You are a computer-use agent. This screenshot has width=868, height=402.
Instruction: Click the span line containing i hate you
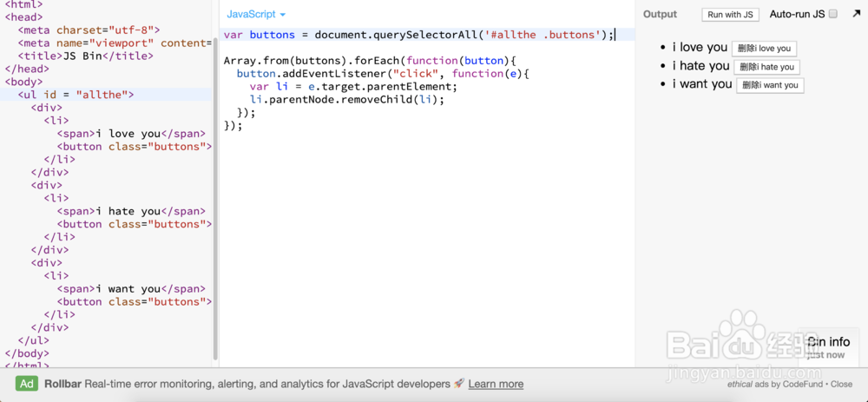click(x=131, y=211)
